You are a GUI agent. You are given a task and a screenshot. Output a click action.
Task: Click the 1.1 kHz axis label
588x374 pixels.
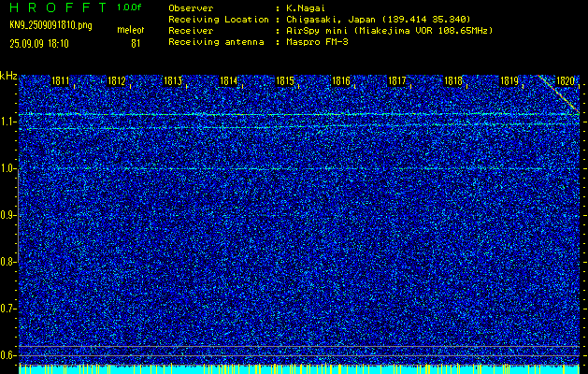point(7,122)
